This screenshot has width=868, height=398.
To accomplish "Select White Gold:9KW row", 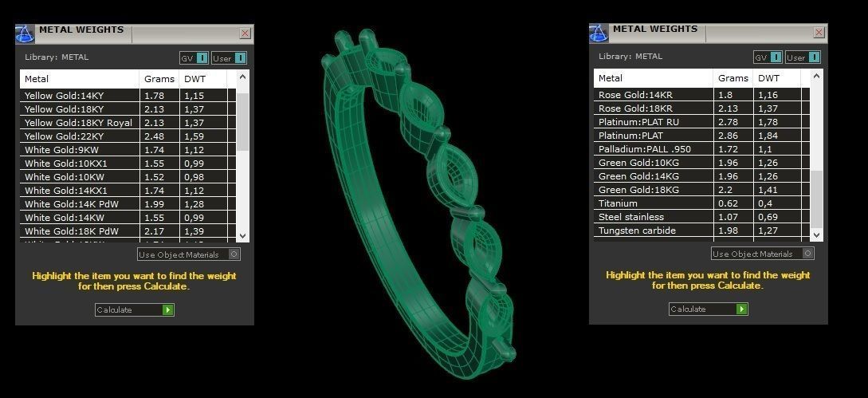I will 128,150.
